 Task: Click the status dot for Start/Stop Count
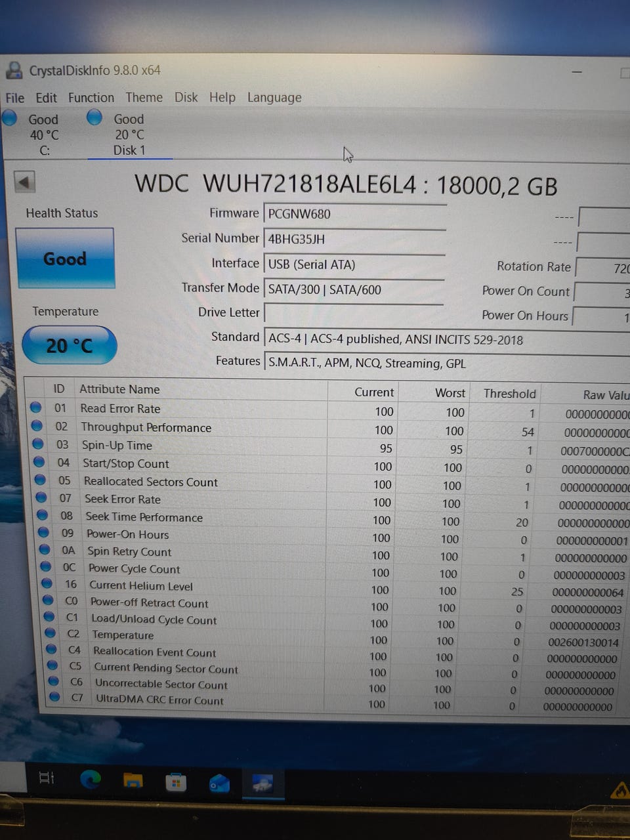39,462
